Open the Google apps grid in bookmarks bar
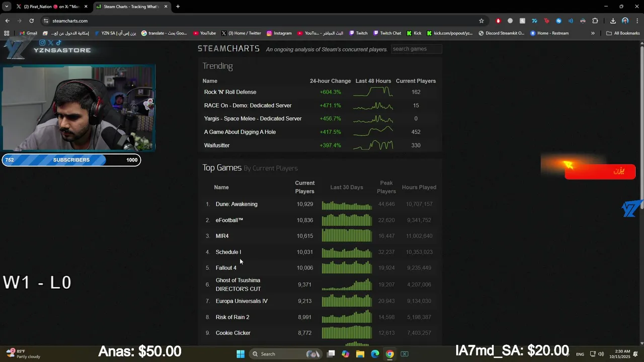Image resolution: width=644 pixels, height=362 pixels. pos(7,33)
